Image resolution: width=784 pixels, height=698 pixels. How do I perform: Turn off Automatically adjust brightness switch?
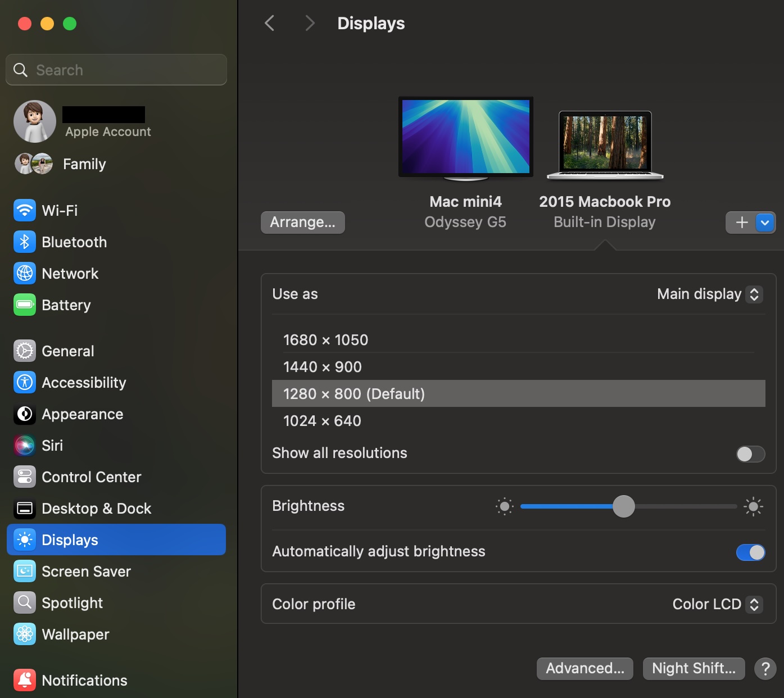750,552
